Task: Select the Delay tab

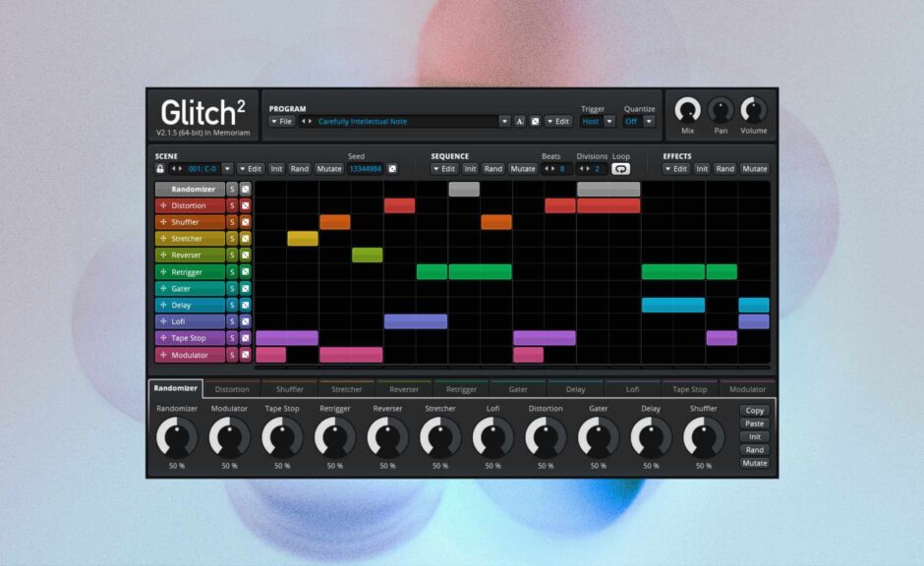Action: (x=576, y=389)
